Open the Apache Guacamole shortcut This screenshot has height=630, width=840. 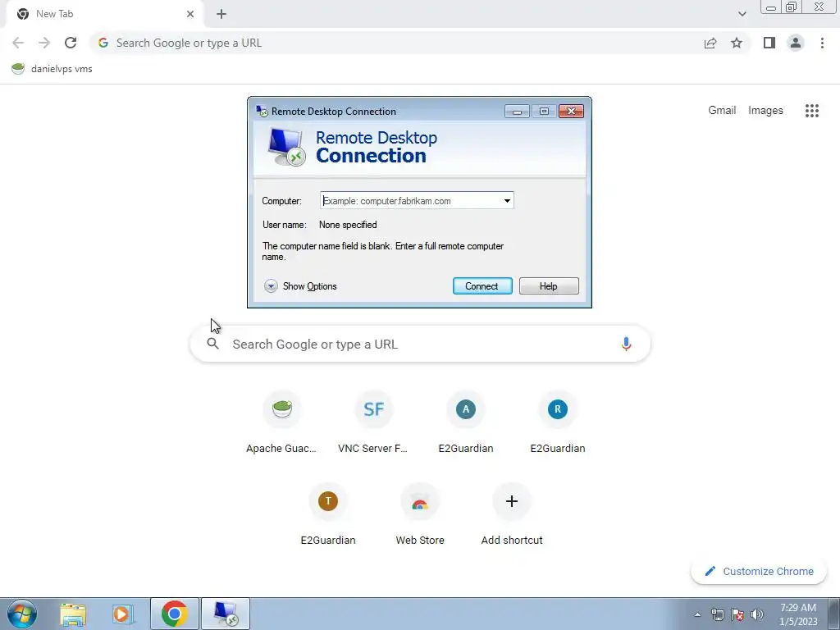pos(281,422)
